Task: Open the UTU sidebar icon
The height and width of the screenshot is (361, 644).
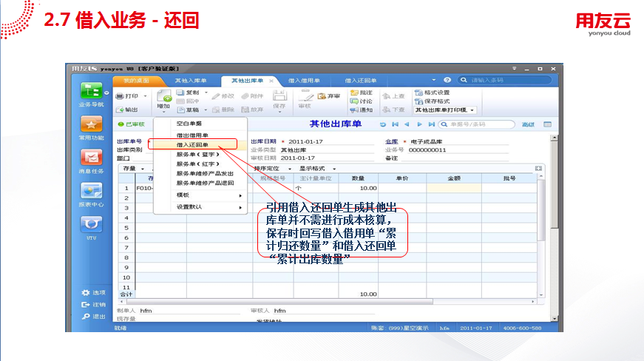Action: click(91, 224)
